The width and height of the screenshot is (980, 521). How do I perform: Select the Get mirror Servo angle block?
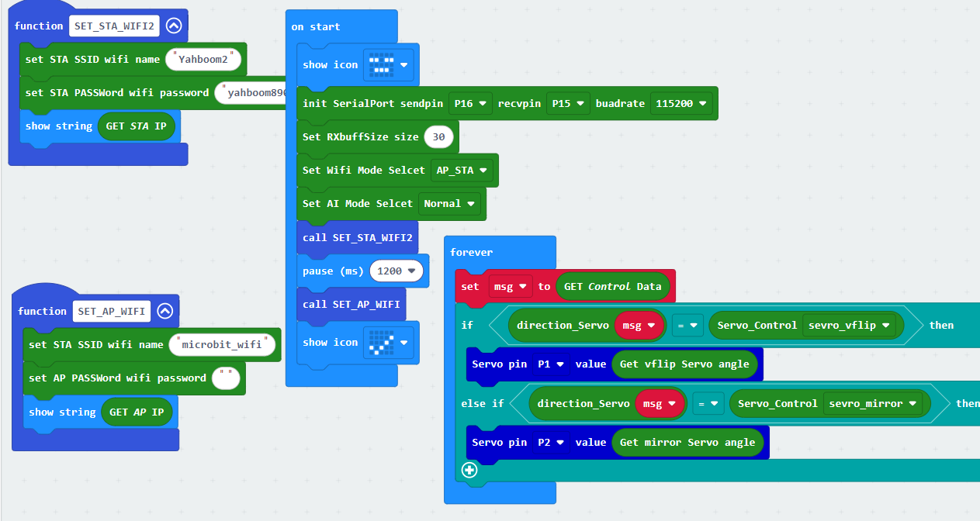[x=687, y=442]
